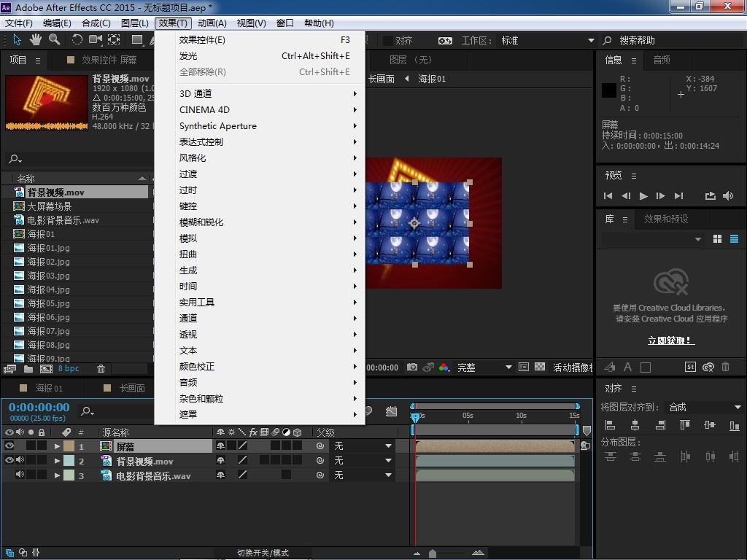Step to next frame in preview
Image resolution: width=747 pixels, height=560 pixels.
[x=661, y=195]
